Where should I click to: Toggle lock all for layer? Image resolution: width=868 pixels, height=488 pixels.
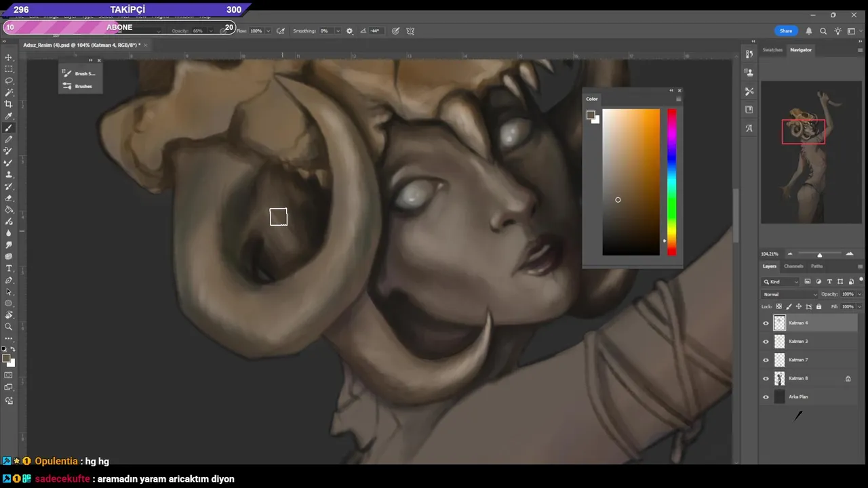(x=818, y=307)
